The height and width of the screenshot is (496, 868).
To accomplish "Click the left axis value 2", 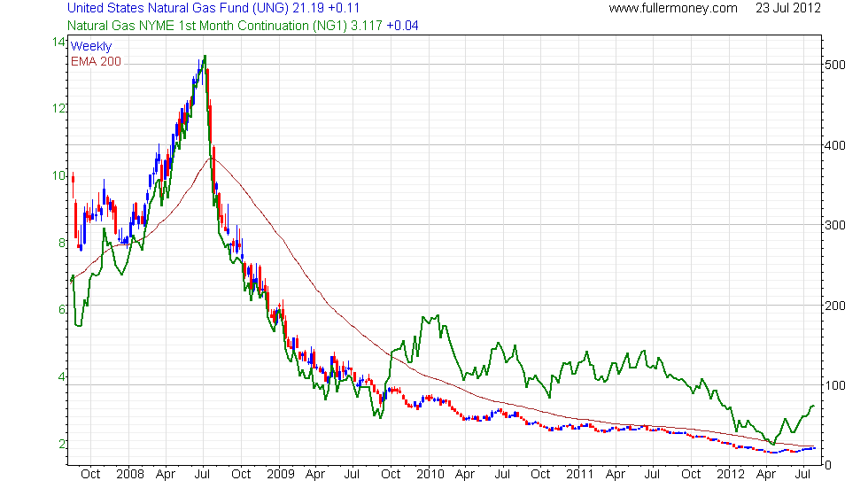I will click(x=62, y=444).
